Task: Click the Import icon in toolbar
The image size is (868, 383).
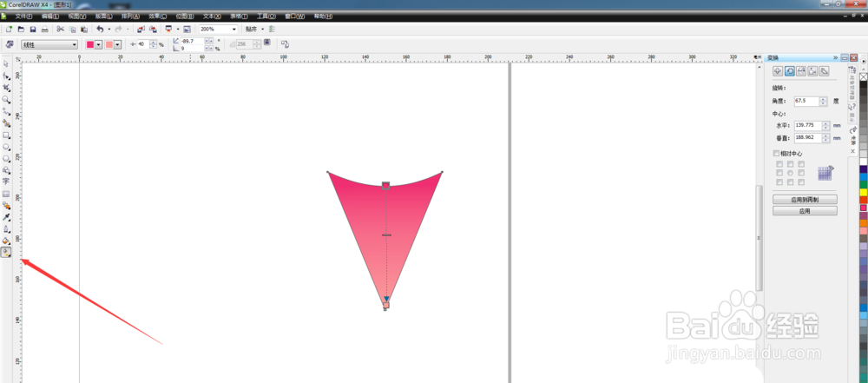Action: 141,29
